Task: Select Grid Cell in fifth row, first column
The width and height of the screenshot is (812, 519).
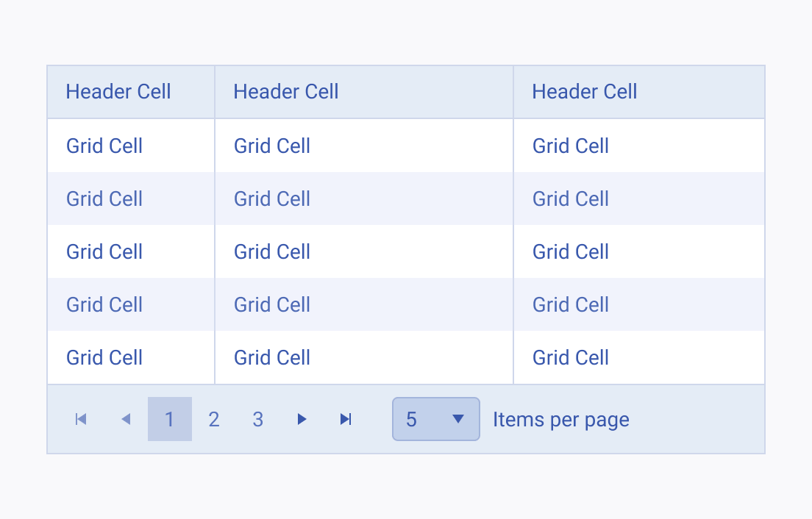Action: pyautogui.click(x=131, y=357)
